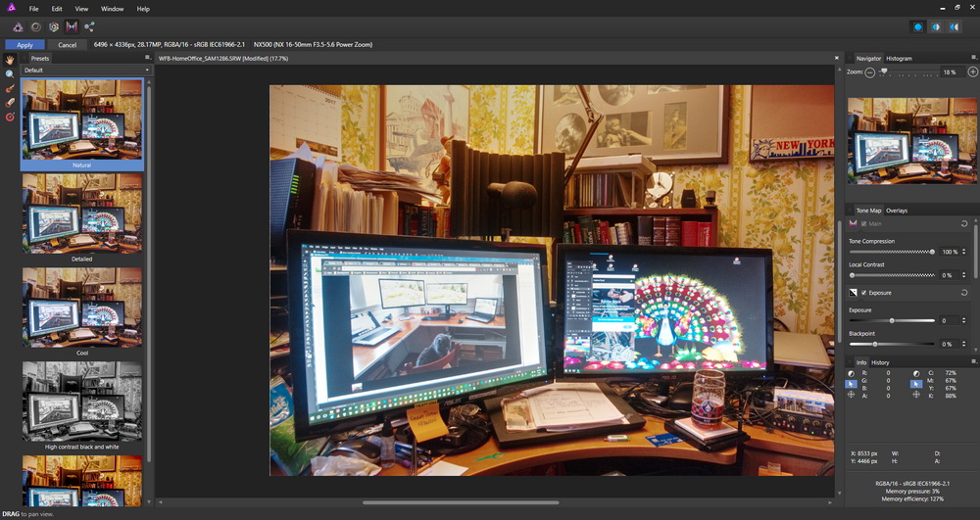This screenshot has height=520, width=980.
Task: Select the Overlay Erase tool
Action: click(10, 103)
